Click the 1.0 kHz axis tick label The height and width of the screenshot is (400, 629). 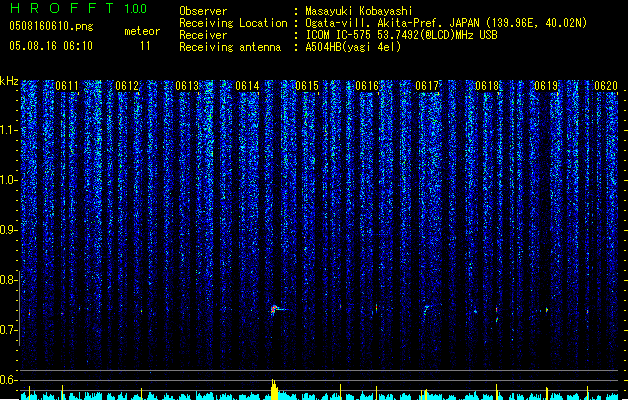(8, 180)
